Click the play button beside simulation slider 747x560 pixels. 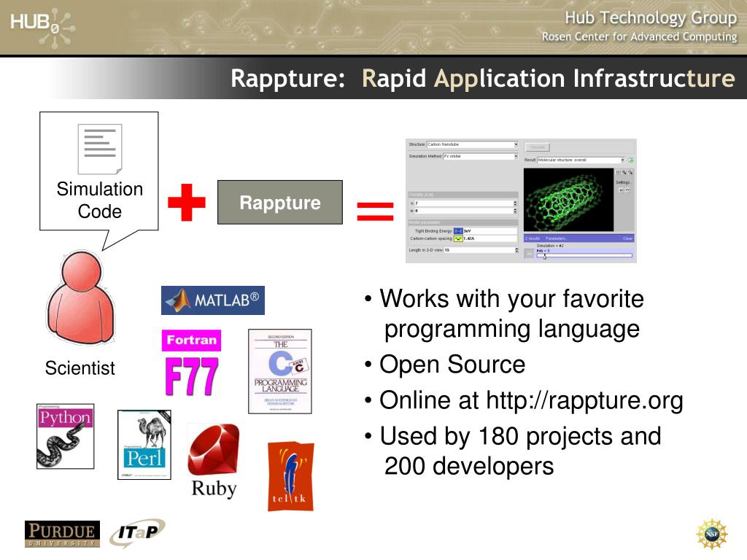(x=530, y=254)
